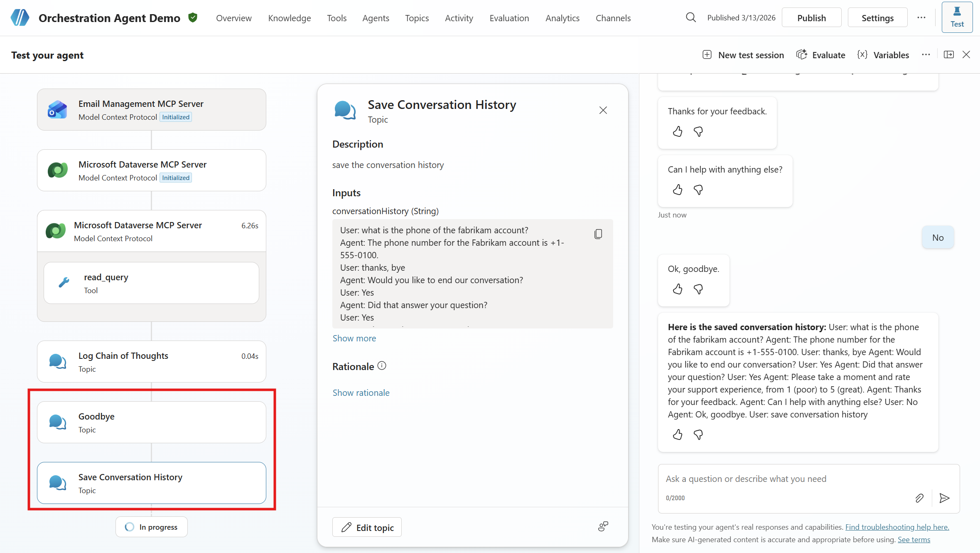This screenshot has width=980, height=553.
Task: Click the feedback icon beside Edit topic
Action: click(603, 527)
